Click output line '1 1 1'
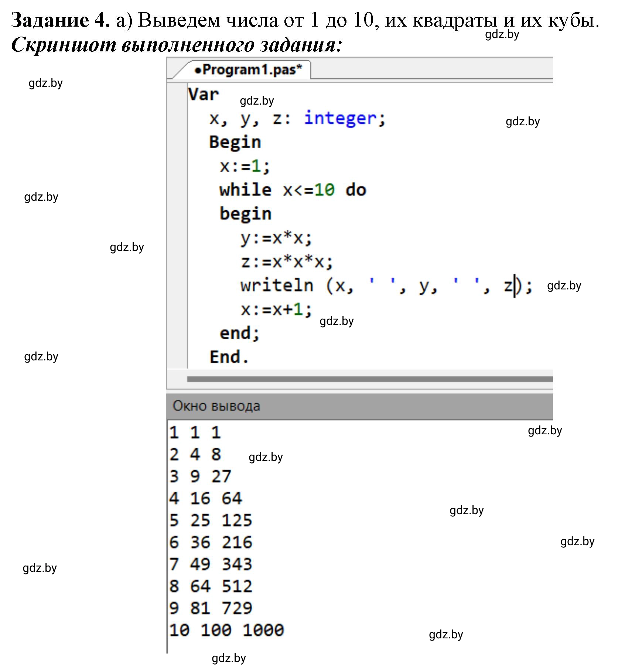This screenshot has height=672, width=632. [195, 432]
